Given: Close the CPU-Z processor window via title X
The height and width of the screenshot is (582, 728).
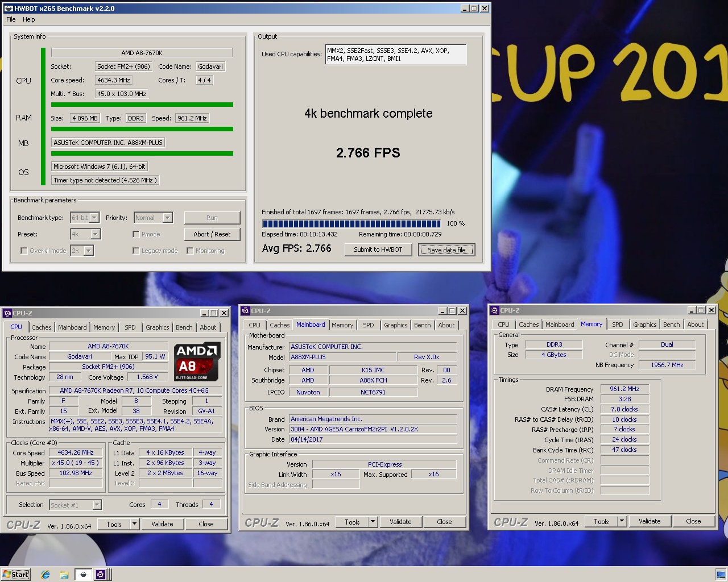Looking at the screenshot, I should point(224,313).
